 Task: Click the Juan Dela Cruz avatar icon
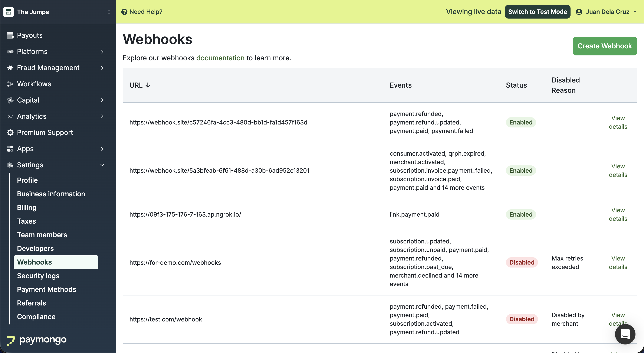coord(579,12)
